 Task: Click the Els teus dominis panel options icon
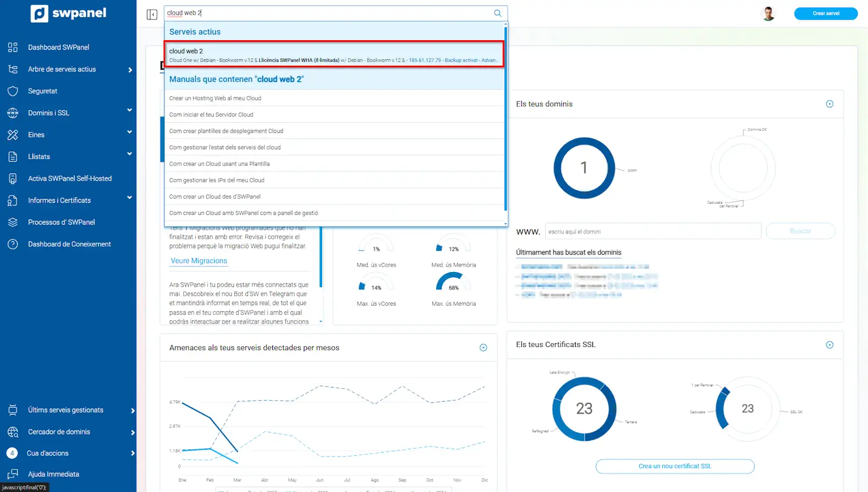pyautogui.click(x=829, y=104)
